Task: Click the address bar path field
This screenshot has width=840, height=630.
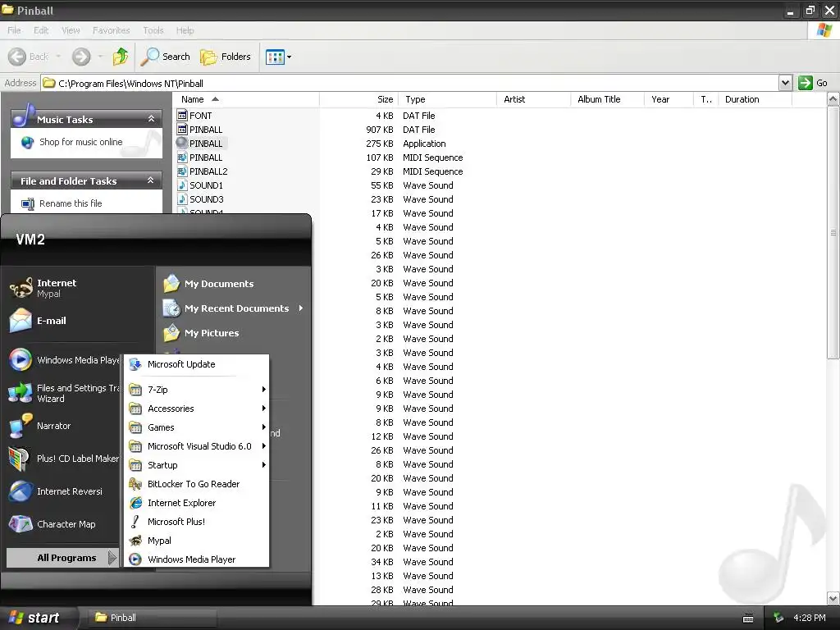Action: tap(410, 83)
